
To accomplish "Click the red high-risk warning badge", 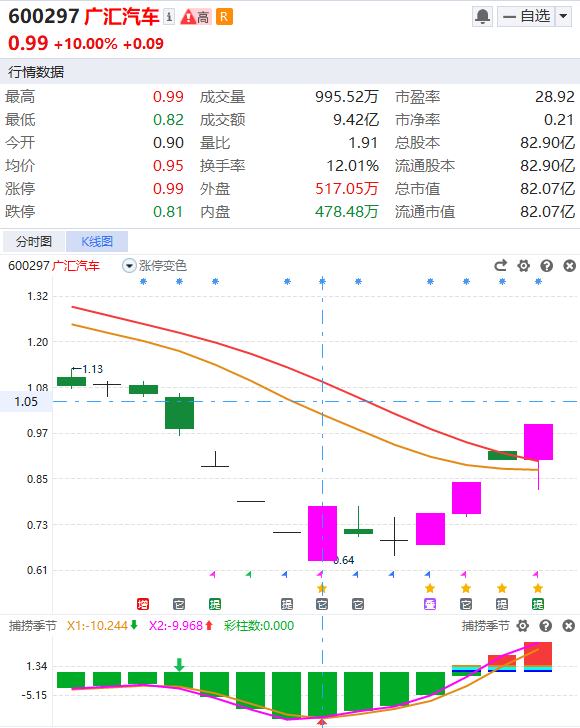I will tap(196, 17).
